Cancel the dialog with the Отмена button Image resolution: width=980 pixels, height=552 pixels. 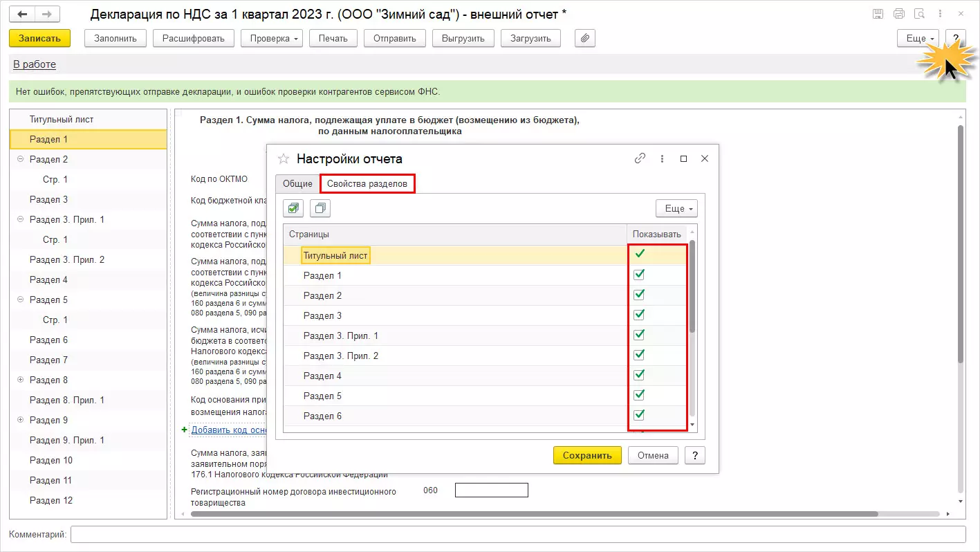(x=653, y=455)
